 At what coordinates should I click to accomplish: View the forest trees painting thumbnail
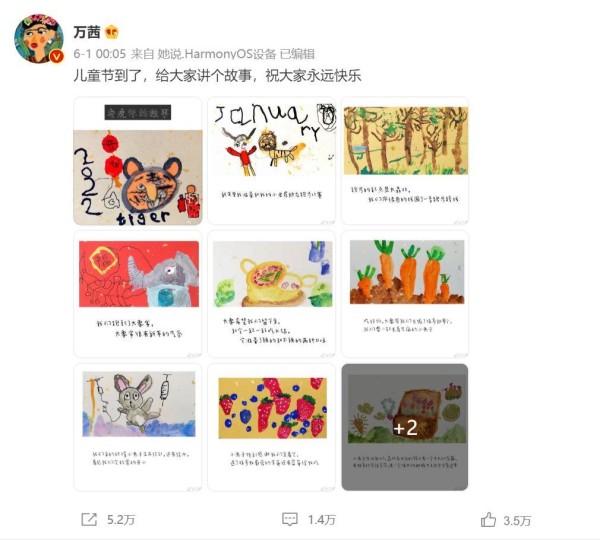coord(405,161)
